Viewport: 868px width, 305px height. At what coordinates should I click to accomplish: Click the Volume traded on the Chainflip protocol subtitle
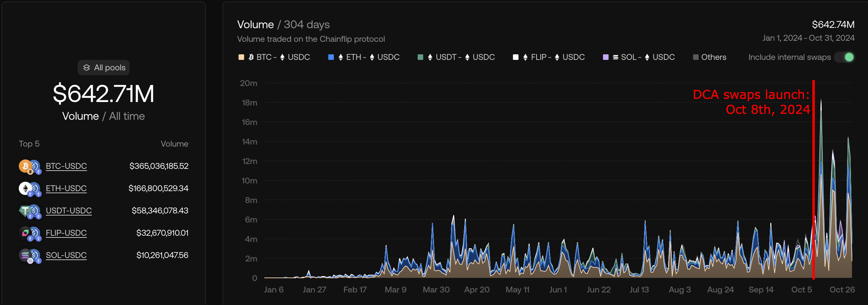click(311, 39)
